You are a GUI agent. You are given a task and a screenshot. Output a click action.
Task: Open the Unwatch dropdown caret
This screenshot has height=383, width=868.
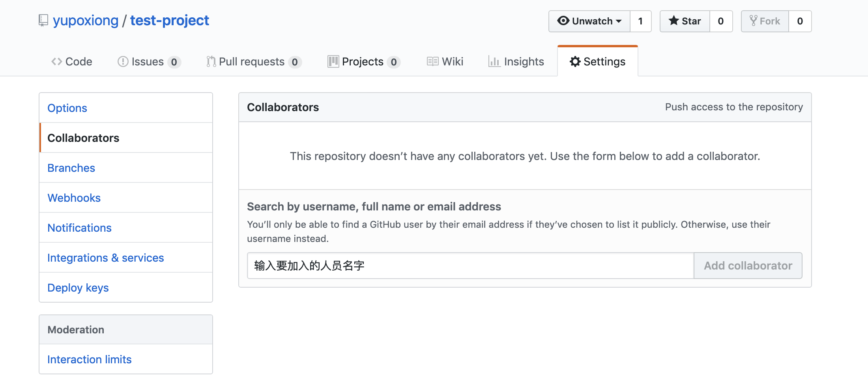click(619, 21)
